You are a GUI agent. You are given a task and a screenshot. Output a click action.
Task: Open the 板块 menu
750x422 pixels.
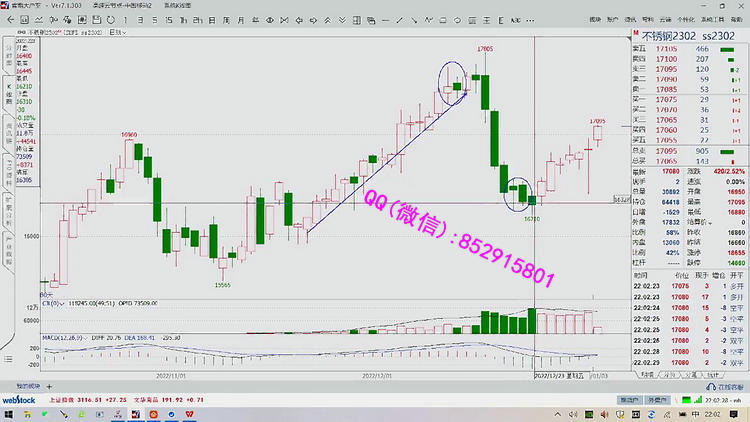point(596,19)
